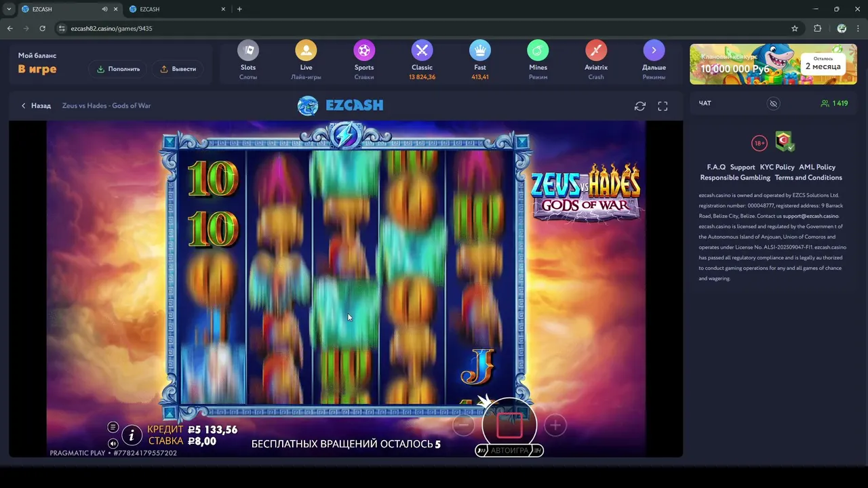
Task: Open the Live games category icon
Action: [x=306, y=51]
